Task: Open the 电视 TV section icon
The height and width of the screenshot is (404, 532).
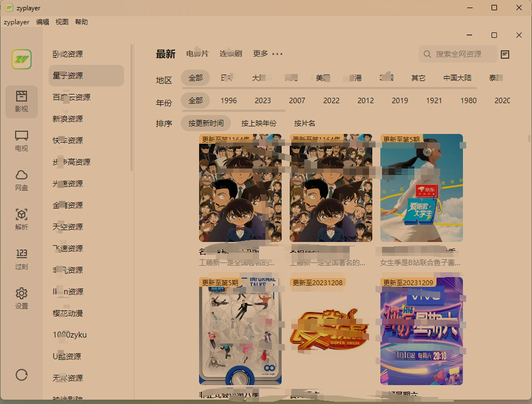Action: 22,140
